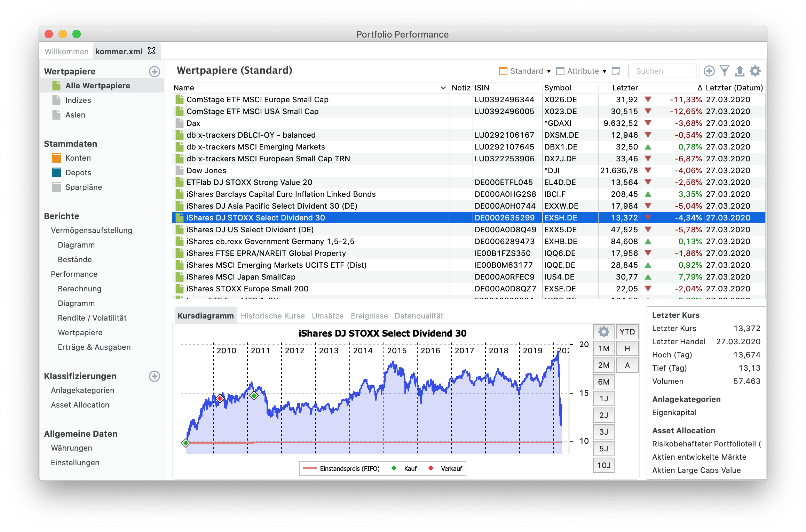The height and width of the screenshot is (532, 806).
Task: Click the red down arrow in the Dax row
Action: tap(648, 123)
